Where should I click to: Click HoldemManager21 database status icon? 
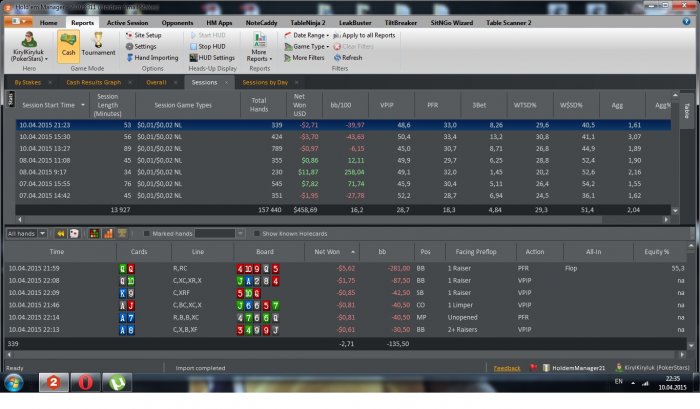[x=546, y=368]
